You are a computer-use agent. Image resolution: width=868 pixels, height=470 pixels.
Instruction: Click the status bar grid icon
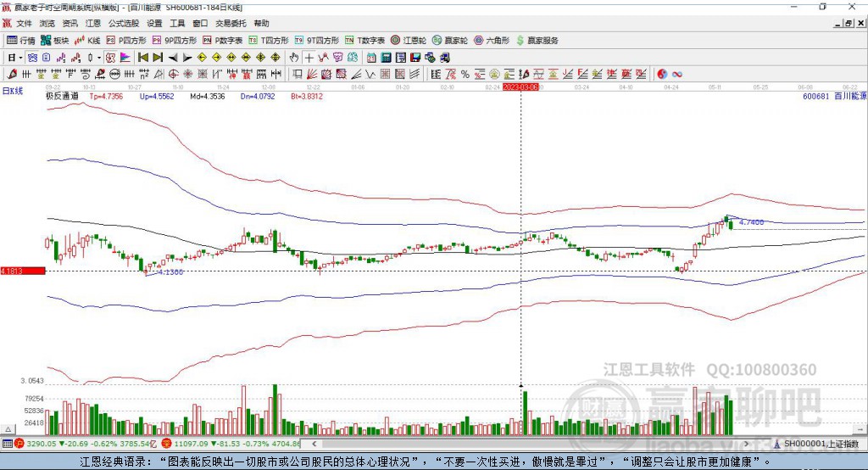point(7,444)
